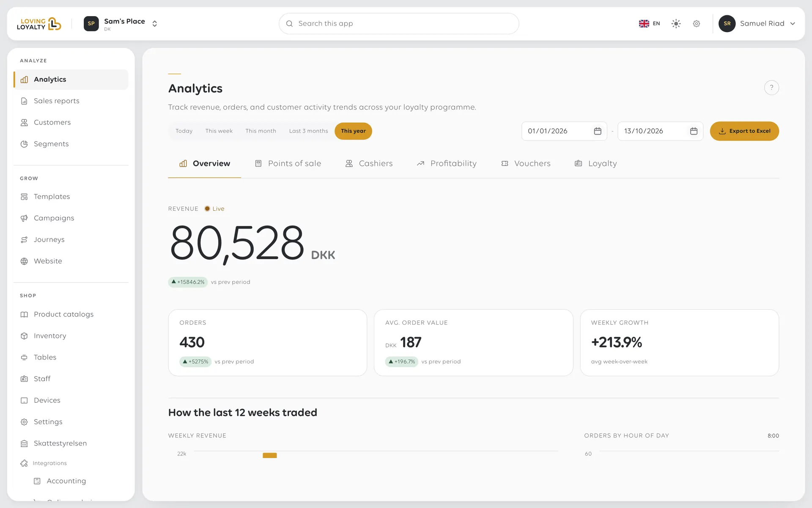Screen dimensions: 812x508
Task: Switch to the Loyalty tab
Action: (596, 163)
